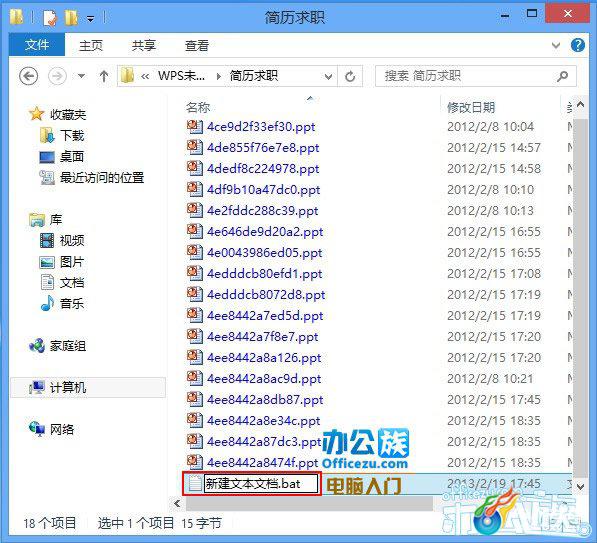Viewport: 597px width, 543px height.
Task: Click the Back navigation arrow
Action: [x=29, y=76]
